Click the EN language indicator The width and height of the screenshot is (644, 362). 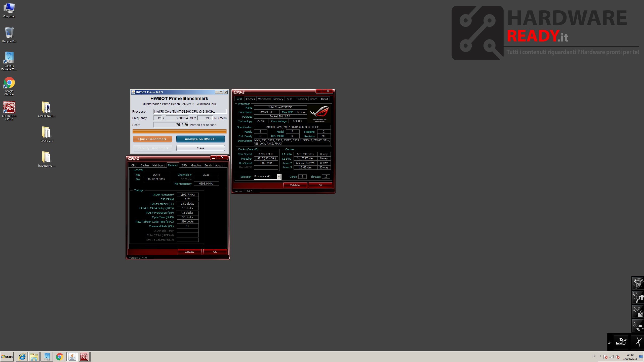(593, 356)
